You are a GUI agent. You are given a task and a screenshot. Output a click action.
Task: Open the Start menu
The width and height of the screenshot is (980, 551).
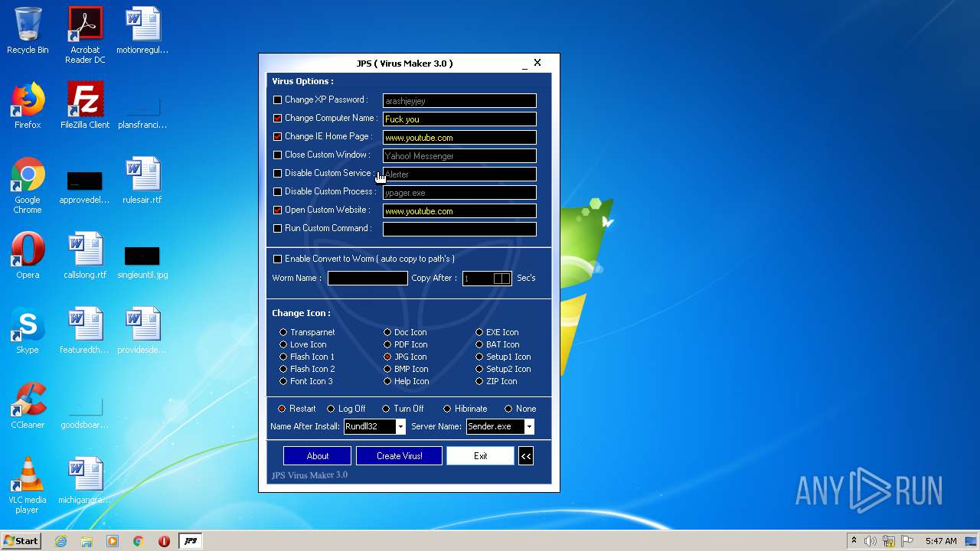point(21,541)
